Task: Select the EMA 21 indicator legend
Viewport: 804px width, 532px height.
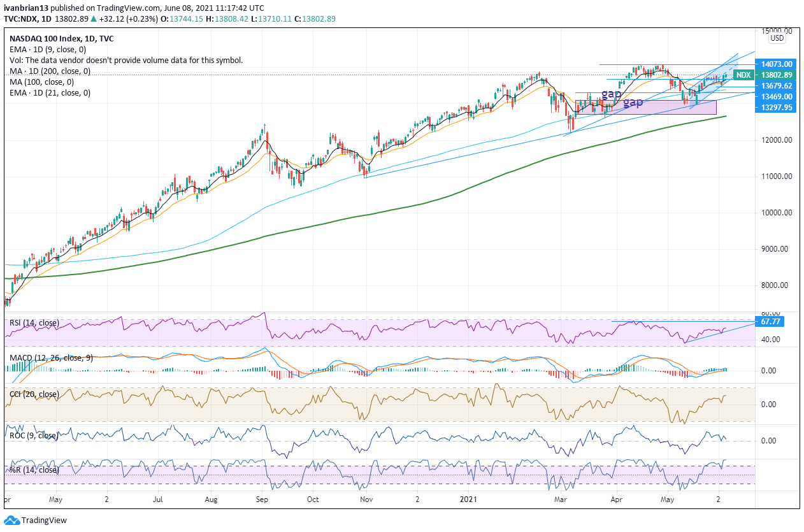Action: (50, 93)
